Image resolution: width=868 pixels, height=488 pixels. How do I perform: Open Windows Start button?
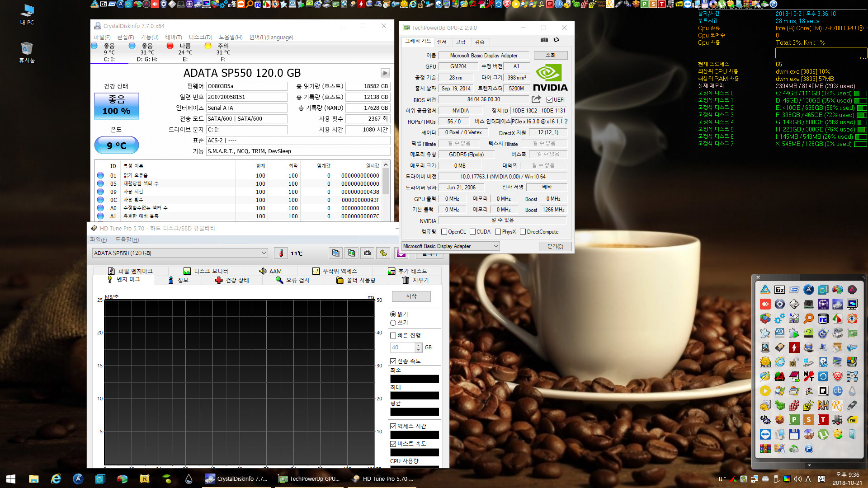pyautogui.click(x=11, y=479)
